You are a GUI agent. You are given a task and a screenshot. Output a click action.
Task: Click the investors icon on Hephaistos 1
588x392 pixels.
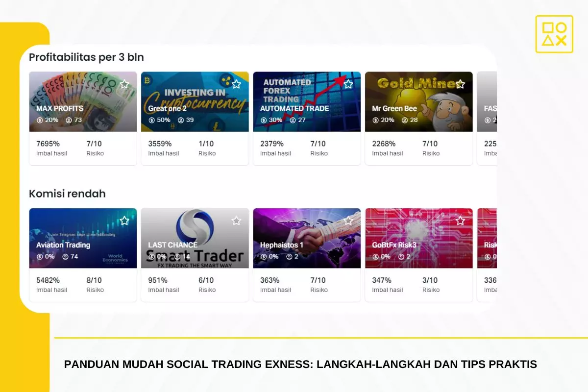tap(289, 256)
